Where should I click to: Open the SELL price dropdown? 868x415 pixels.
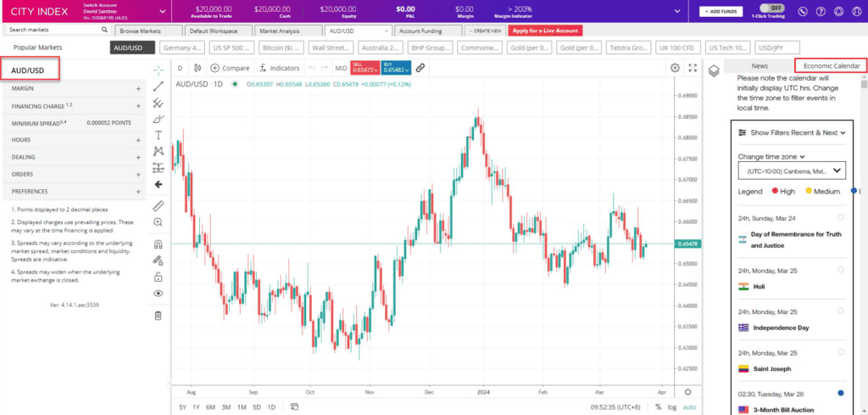(364, 68)
